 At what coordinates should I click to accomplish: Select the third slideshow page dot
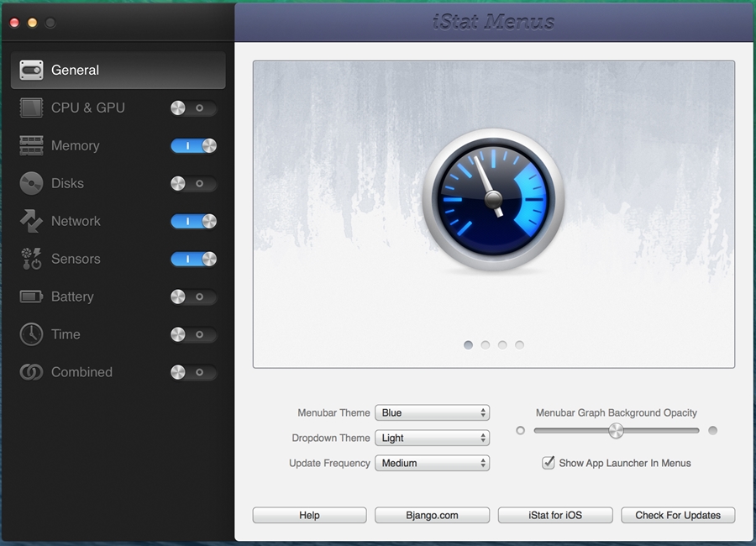tap(502, 345)
